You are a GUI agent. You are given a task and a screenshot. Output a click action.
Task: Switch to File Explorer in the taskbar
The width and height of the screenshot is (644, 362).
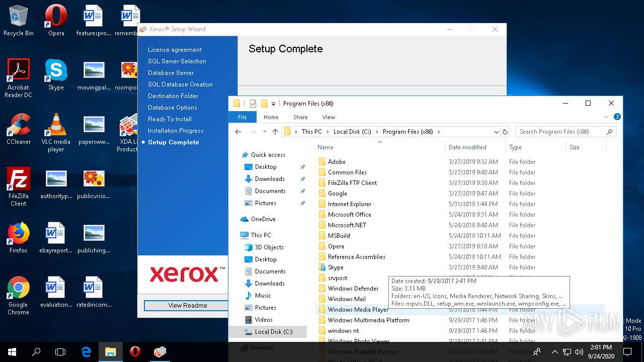pos(111,352)
